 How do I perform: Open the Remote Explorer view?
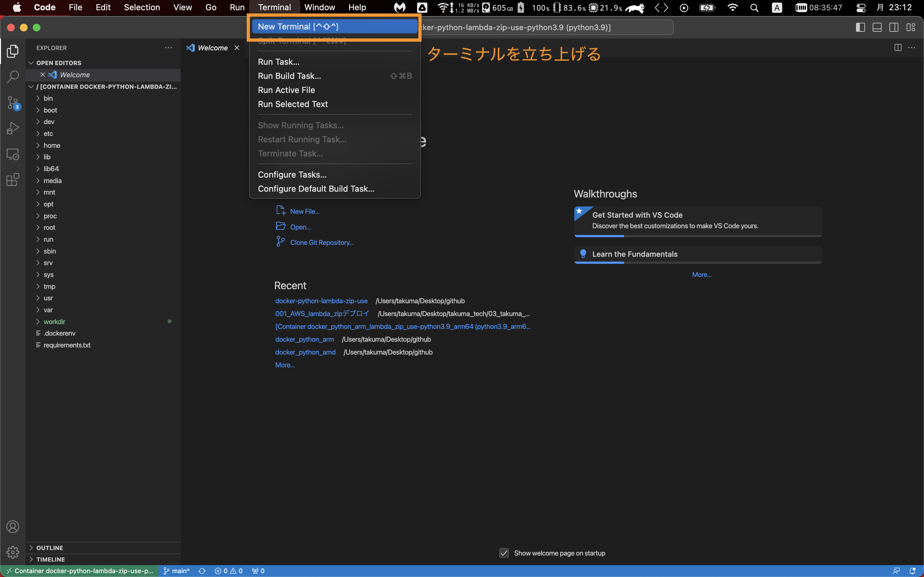click(13, 154)
